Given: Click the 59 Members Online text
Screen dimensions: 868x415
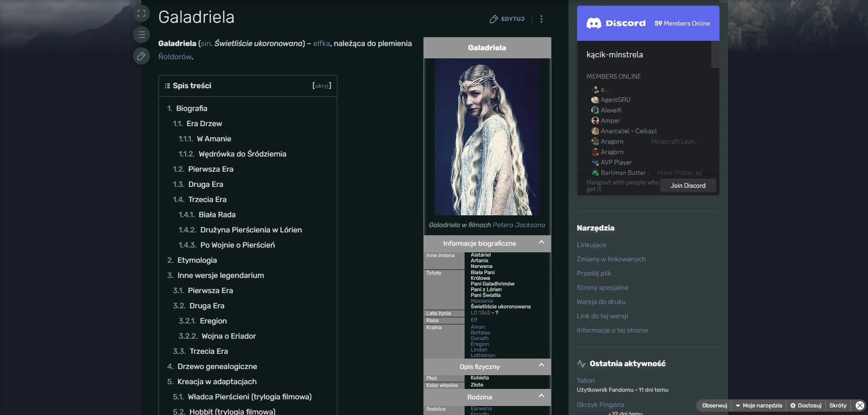Looking at the screenshot, I should (682, 24).
